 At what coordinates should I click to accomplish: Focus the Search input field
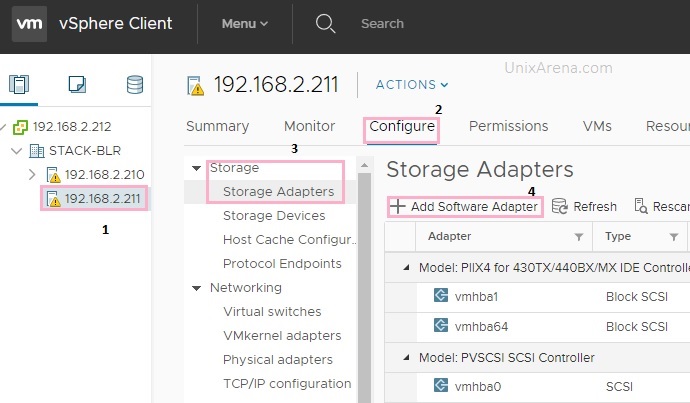382,24
